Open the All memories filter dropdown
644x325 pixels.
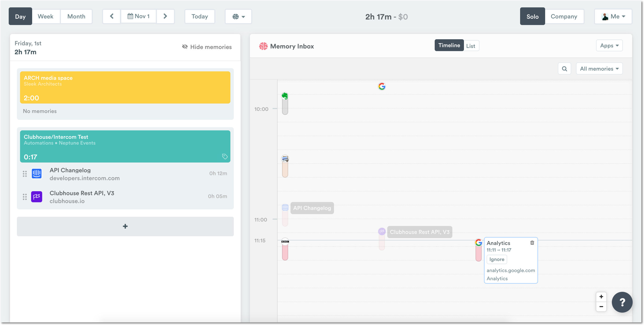pyautogui.click(x=599, y=68)
